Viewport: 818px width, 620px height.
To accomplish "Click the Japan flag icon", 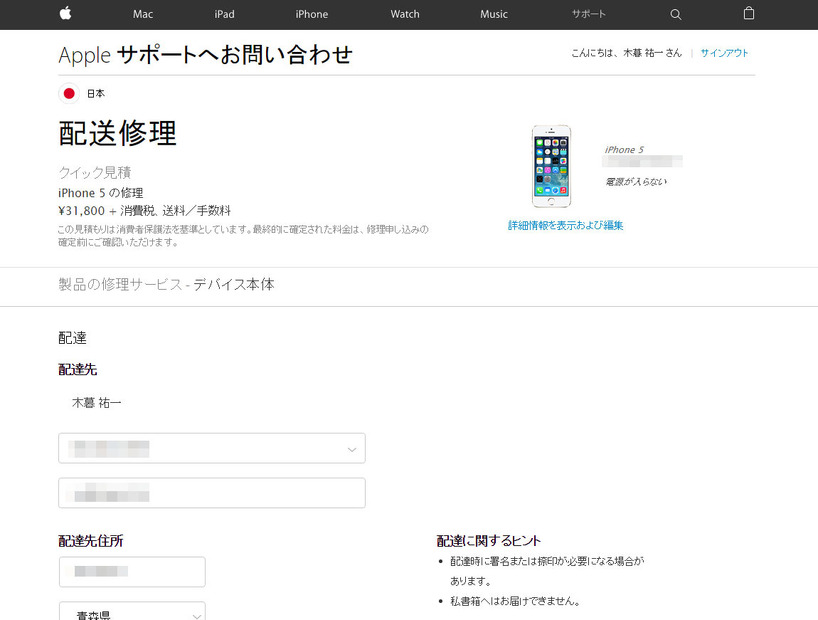I will 69,93.
